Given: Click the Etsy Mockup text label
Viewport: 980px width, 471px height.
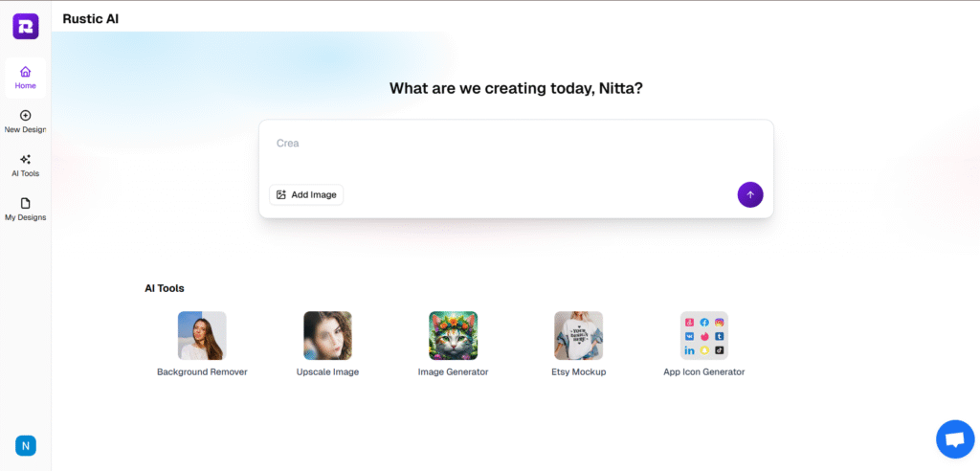Looking at the screenshot, I should [x=578, y=371].
